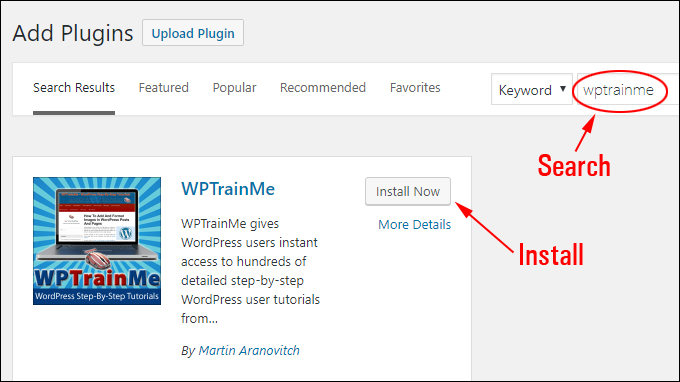
Task: Visit author Martin Aranovitch's link
Action: coord(249,350)
